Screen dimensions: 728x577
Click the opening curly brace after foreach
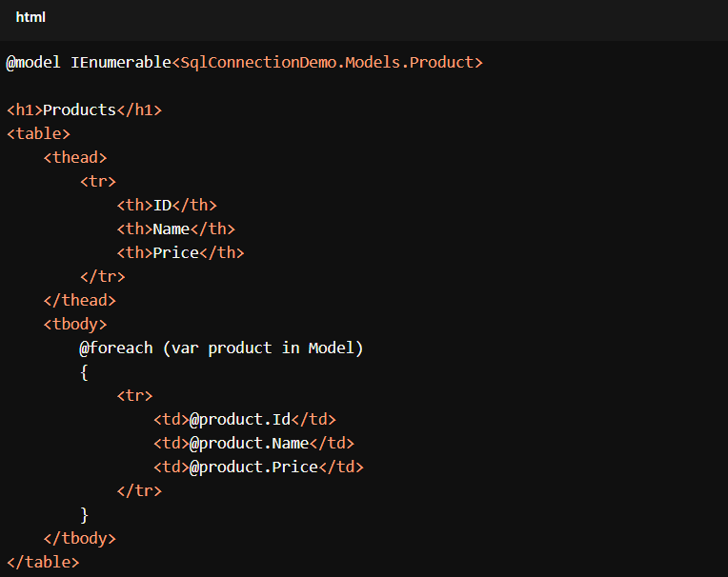coord(85,372)
